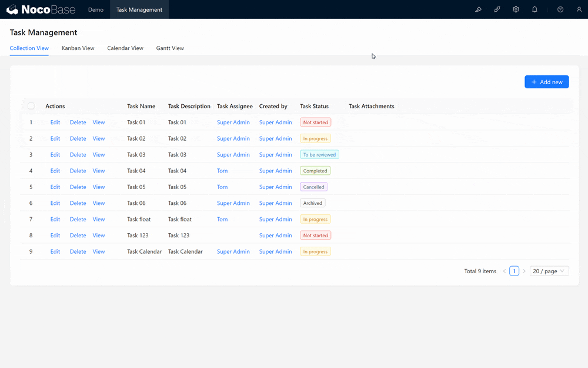Image resolution: width=588 pixels, height=368 pixels.
Task: Click the Task Status column header
Action: pyautogui.click(x=314, y=106)
